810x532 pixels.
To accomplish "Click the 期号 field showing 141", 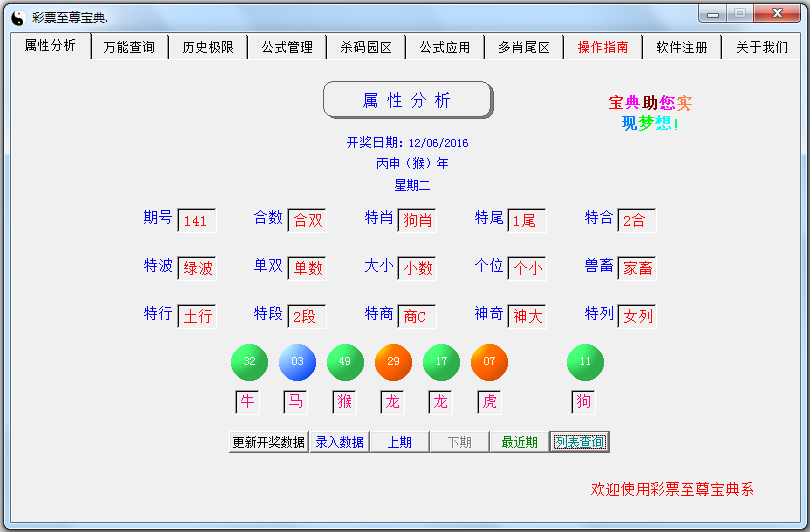I will point(197,221).
